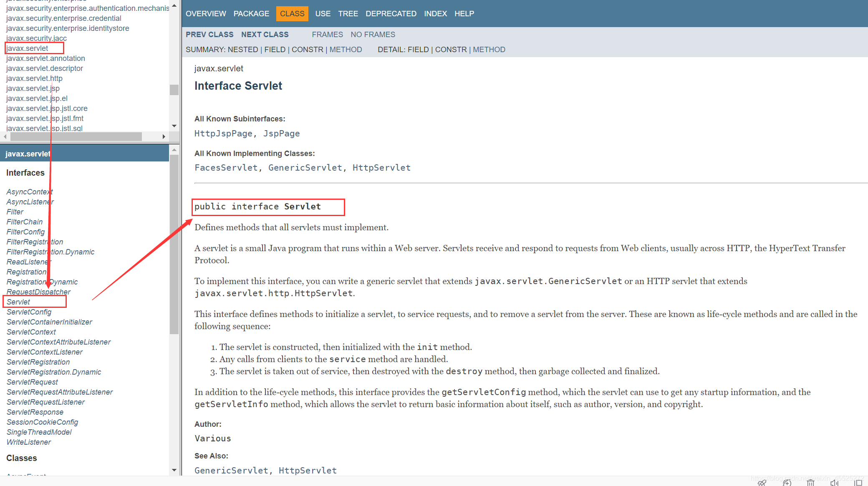Select ServletContext in the interfaces list
The image size is (868, 486).
31,332
